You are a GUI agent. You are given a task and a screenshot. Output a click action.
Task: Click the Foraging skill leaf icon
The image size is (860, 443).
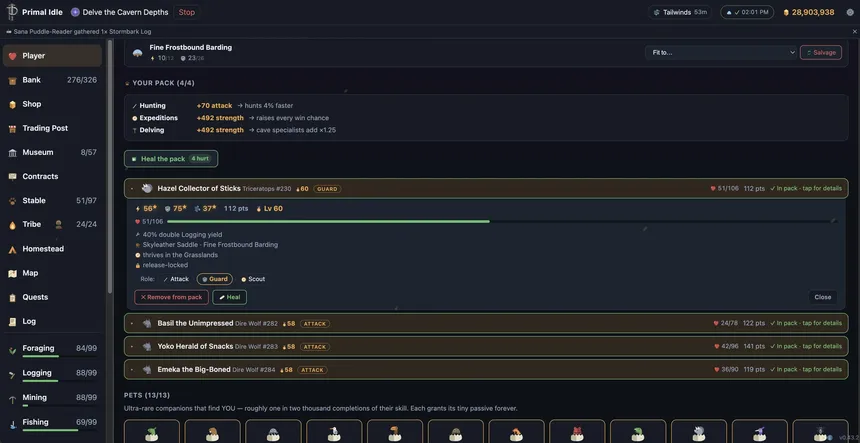tap(12, 350)
